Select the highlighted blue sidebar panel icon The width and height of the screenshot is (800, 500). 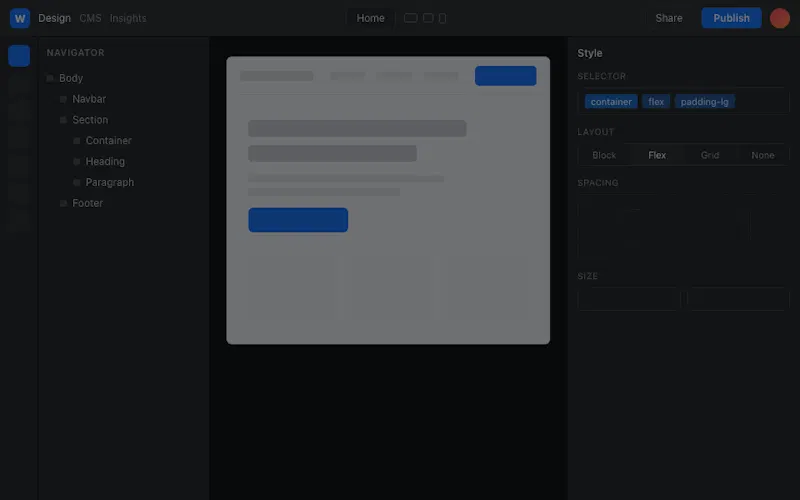[x=19, y=56]
